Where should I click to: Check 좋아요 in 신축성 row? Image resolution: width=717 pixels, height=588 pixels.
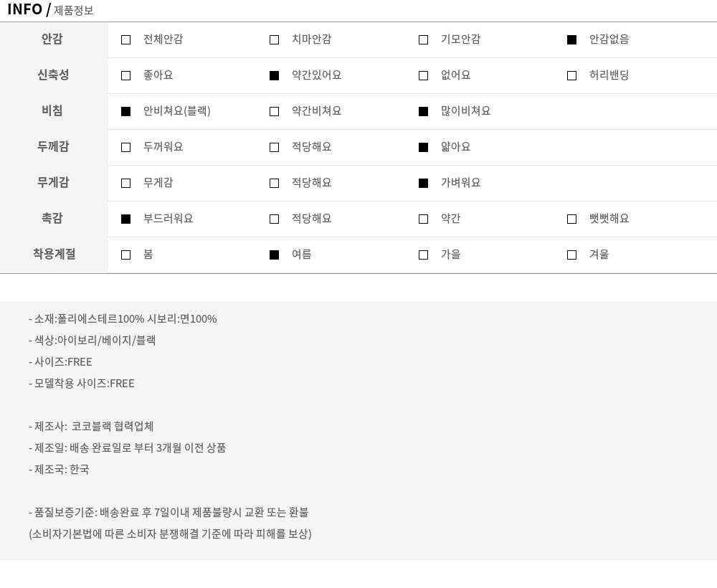(126, 75)
